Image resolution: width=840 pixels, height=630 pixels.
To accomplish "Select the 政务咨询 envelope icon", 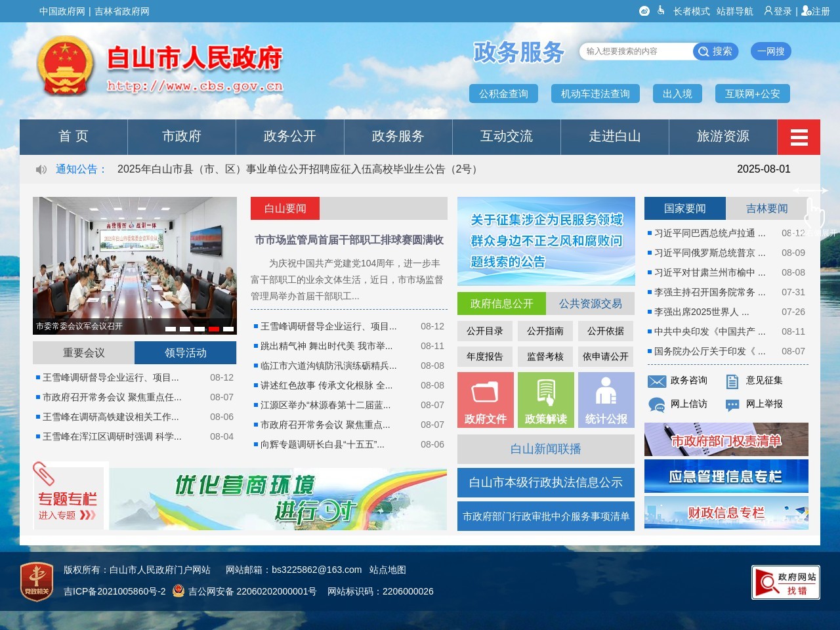I will (656, 381).
